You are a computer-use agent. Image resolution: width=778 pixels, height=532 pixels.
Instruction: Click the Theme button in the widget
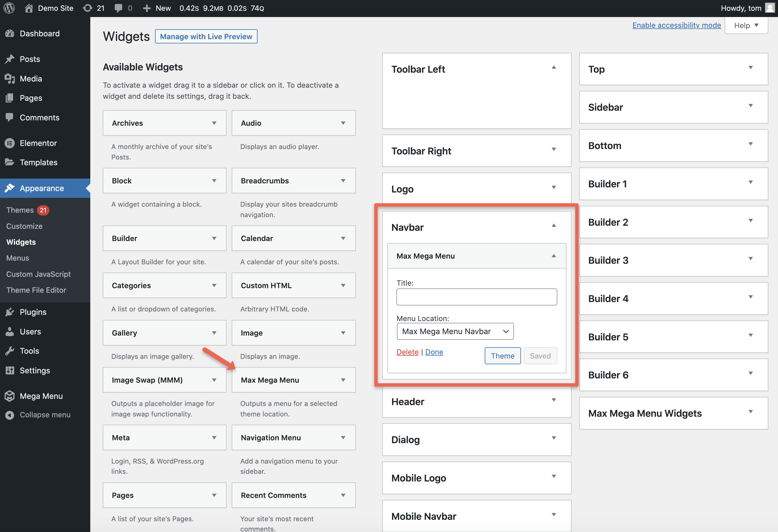point(503,356)
